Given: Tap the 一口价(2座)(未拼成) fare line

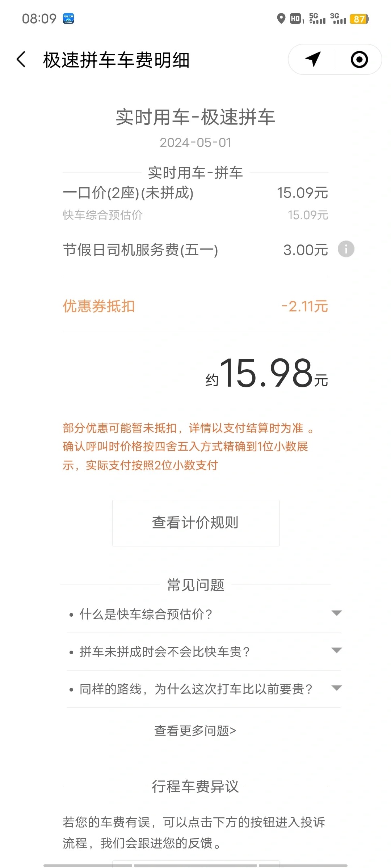Looking at the screenshot, I should point(195,193).
